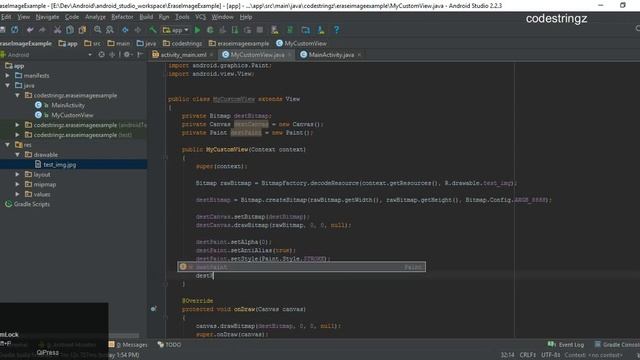Run the app with green play icon

click(198, 30)
